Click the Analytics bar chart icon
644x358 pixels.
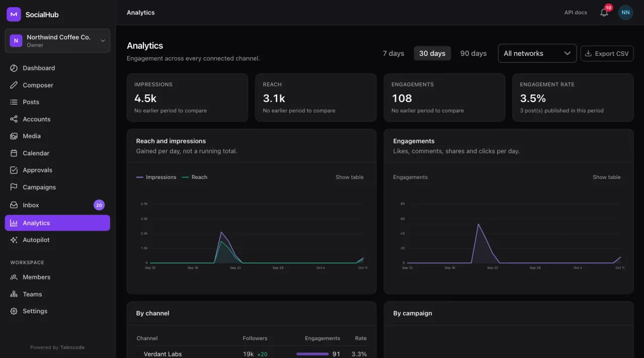[14, 223]
